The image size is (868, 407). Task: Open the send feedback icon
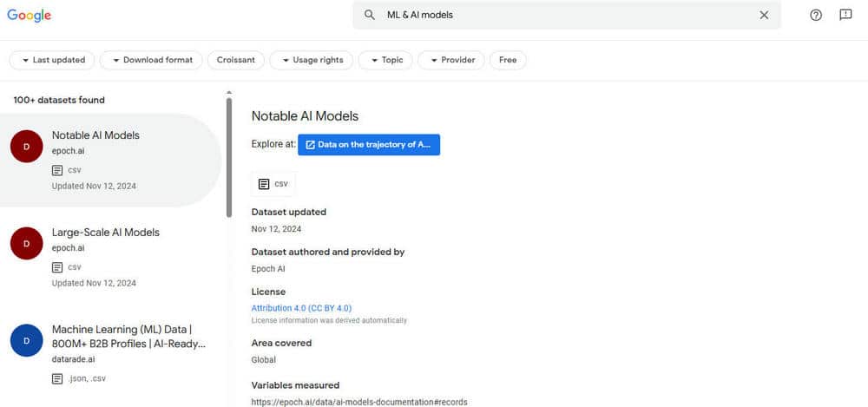845,15
